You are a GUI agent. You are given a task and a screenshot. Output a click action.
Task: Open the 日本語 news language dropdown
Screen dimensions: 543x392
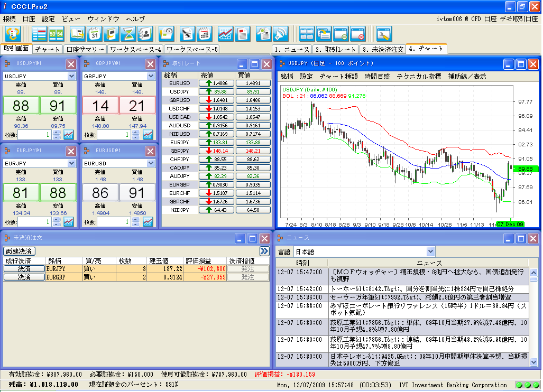[430, 251]
